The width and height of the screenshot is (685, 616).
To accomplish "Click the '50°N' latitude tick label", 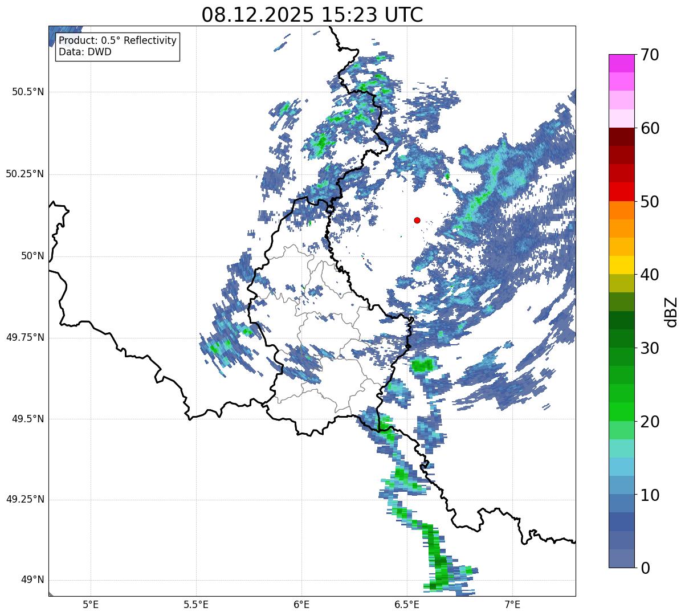I will pyautogui.click(x=32, y=256).
